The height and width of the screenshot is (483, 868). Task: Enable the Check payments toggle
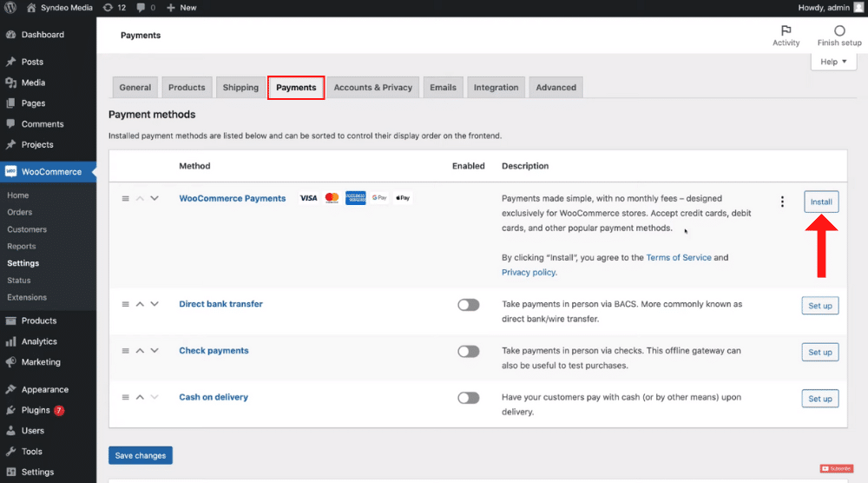click(x=469, y=351)
